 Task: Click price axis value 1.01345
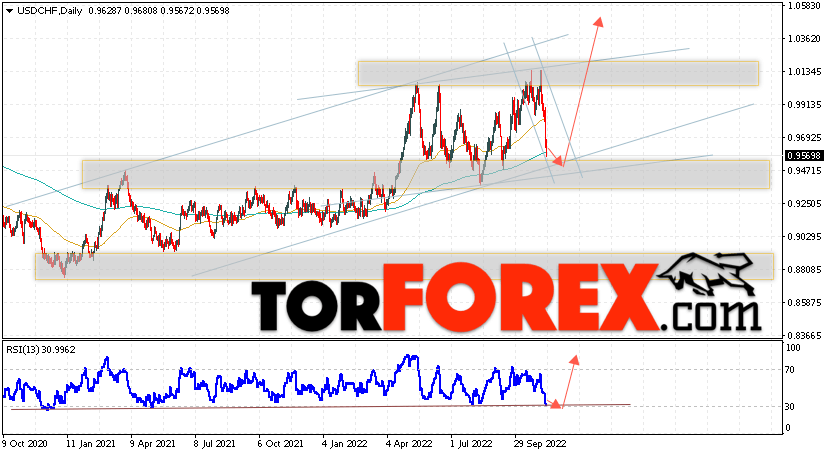(x=804, y=72)
